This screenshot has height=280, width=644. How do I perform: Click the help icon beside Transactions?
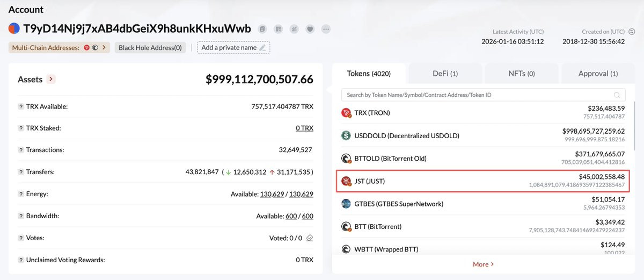click(x=20, y=150)
